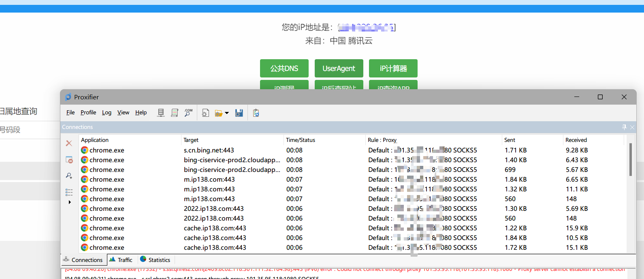Click the Open Profile folder icon
Image resolution: width=644 pixels, height=279 pixels.
point(219,113)
